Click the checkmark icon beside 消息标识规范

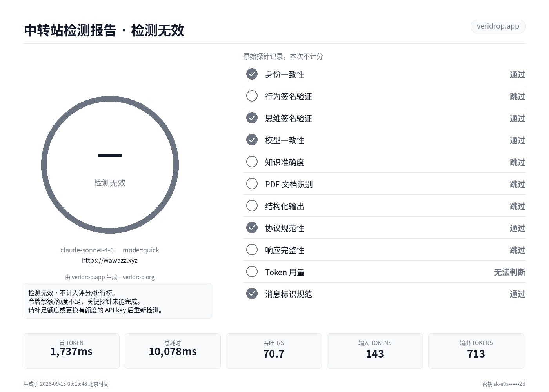(x=252, y=294)
